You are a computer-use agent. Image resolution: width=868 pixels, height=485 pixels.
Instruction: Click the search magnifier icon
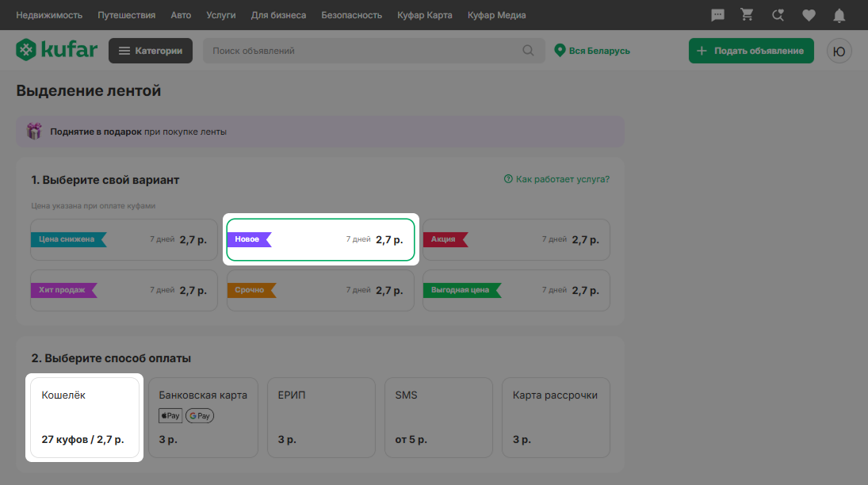pyautogui.click(x=528, y=51)
